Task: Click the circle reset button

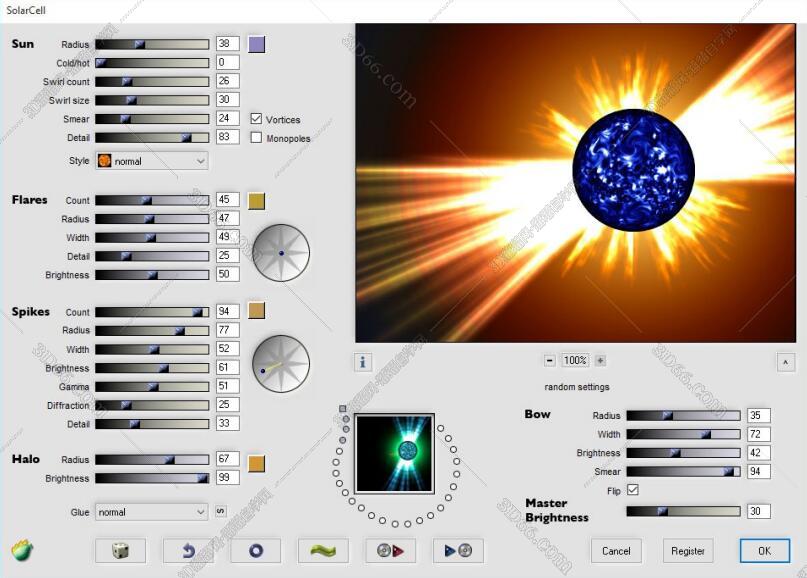Action: (x=255, y=550)
